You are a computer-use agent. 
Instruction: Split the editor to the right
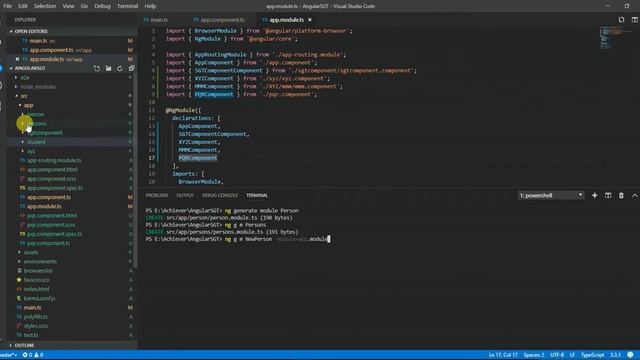pos(634,20)
